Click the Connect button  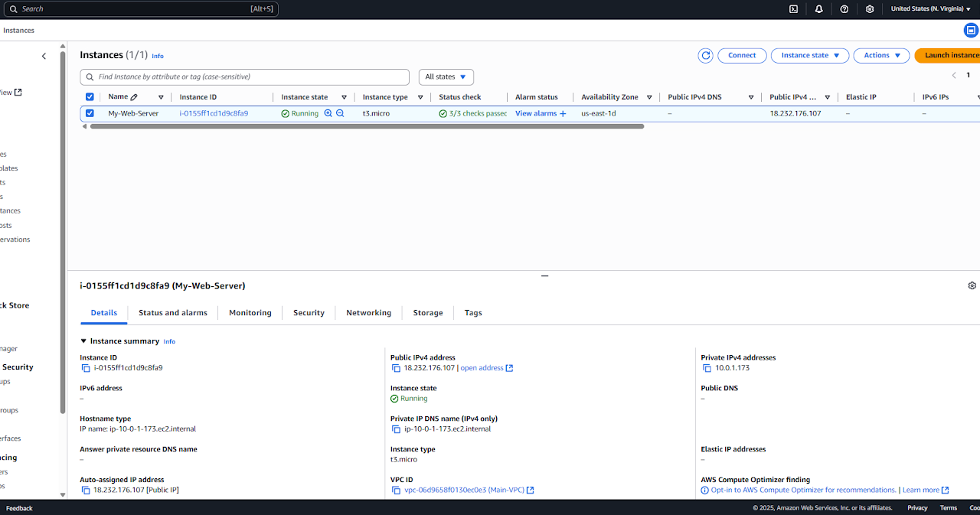pyautogui.click(x=742, y=55)
